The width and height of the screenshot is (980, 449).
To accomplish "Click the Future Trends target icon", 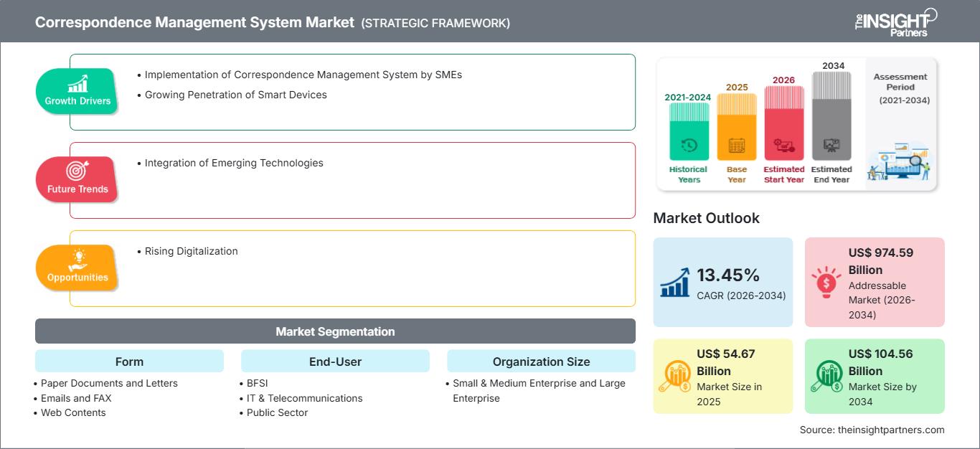I will click(x=77, y=172).
